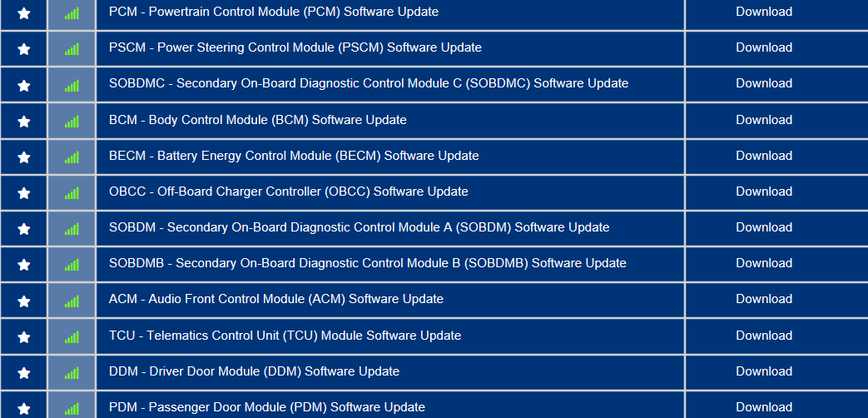The image size is (868, 418).
Task: Favorite the TCU Telematics Control Unit update
Action: tap(24, 337)
